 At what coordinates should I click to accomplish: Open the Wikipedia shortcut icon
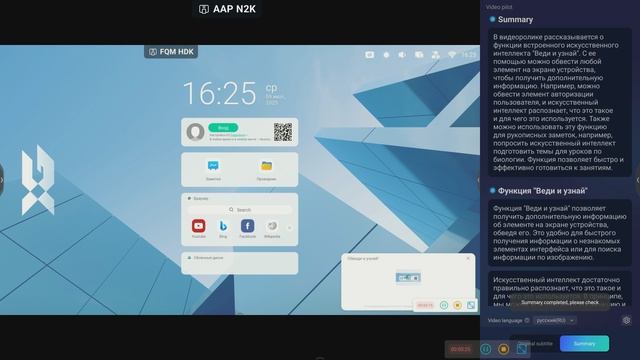(272, 226)
